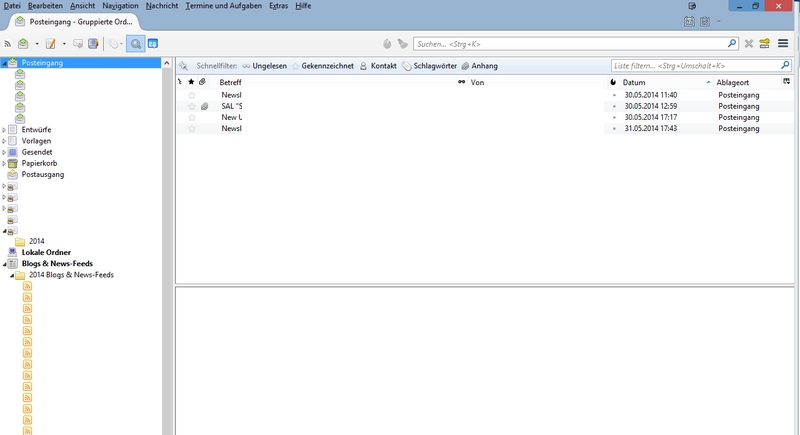The width and height of the screenshot is (800, 435).
Task: Select the Posteingang - Gruppierte Ordner tab
Action: pyautogui.click(x=74, y=22)
